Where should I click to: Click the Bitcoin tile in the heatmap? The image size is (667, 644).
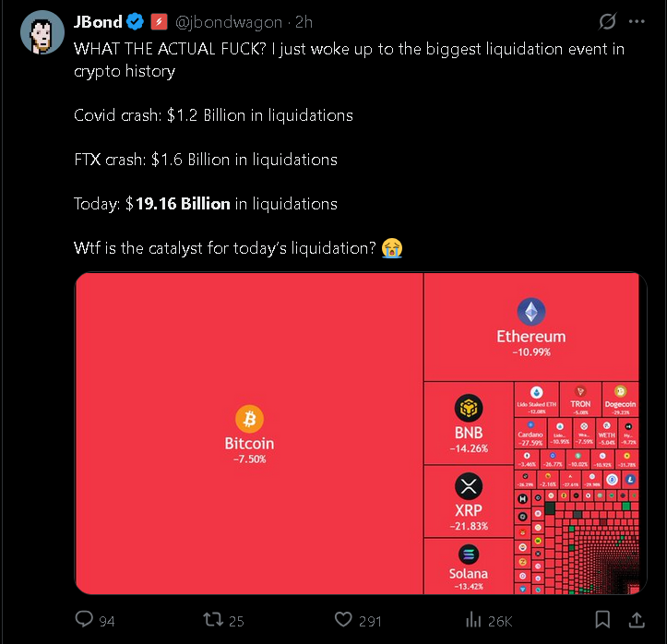pyautogui.click(x=249, y=434)
